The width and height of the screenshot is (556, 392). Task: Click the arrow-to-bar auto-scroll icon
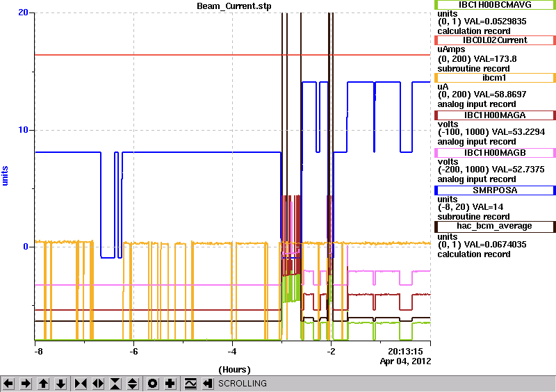click(x=208, y=384)
